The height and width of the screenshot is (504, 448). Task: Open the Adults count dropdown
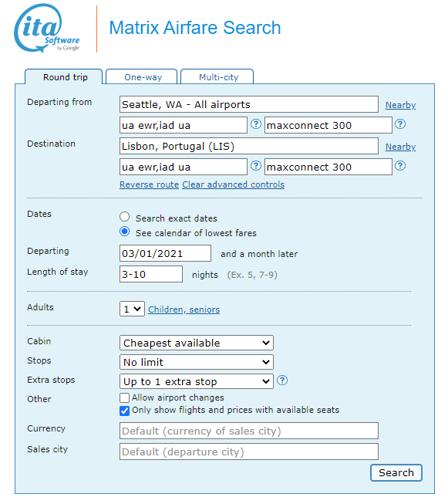click(132, 309)
